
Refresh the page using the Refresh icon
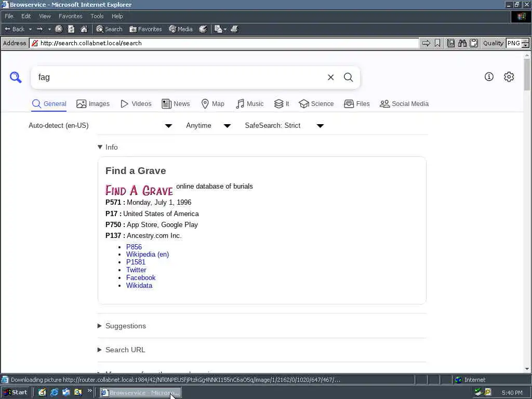(x=71, y=29)
